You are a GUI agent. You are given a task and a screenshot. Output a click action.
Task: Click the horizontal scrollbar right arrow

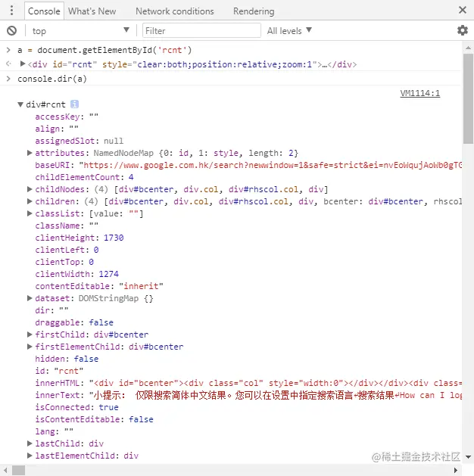tap(456, 470)
